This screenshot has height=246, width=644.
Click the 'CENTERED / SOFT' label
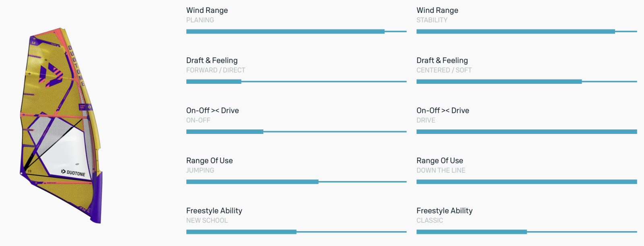[x=444, y=70]
